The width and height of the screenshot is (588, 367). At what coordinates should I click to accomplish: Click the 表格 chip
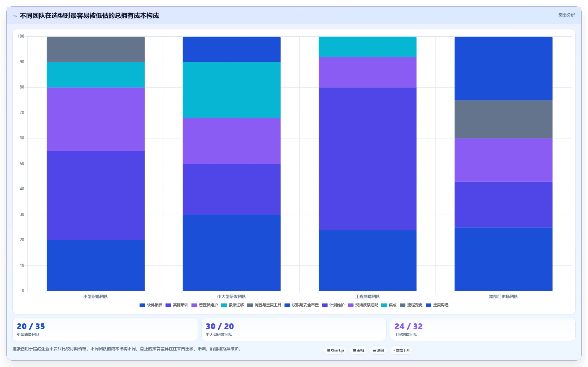coord(358,350)
